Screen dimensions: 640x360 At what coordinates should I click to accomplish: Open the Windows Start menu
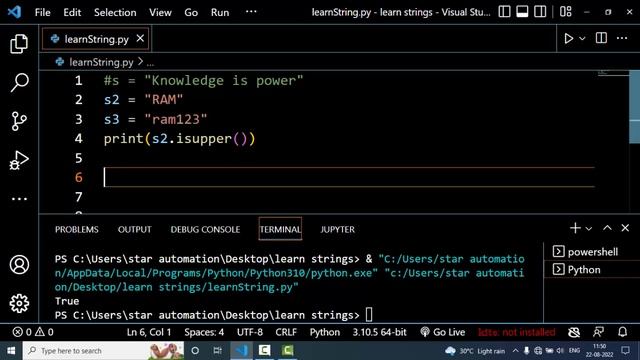coord(11,351)
